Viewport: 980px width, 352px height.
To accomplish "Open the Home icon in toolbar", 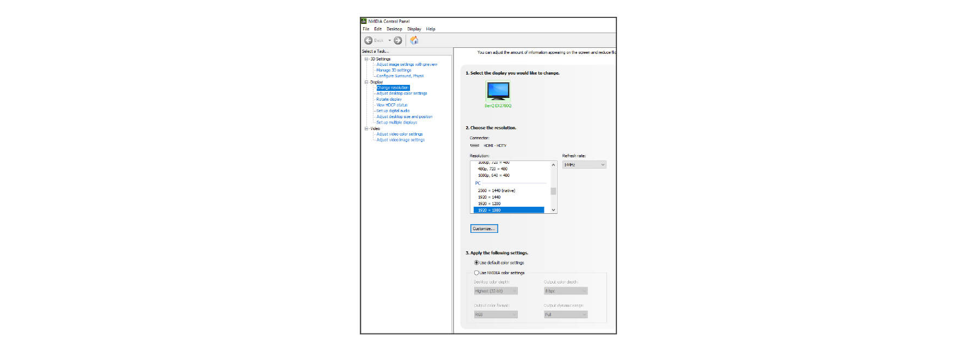I will pos(414,40).
